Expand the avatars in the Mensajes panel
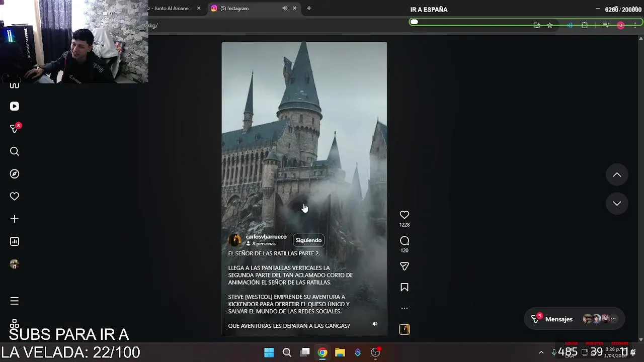The height and width of the screenshot is (362, 644). click(x=599, y=319)
